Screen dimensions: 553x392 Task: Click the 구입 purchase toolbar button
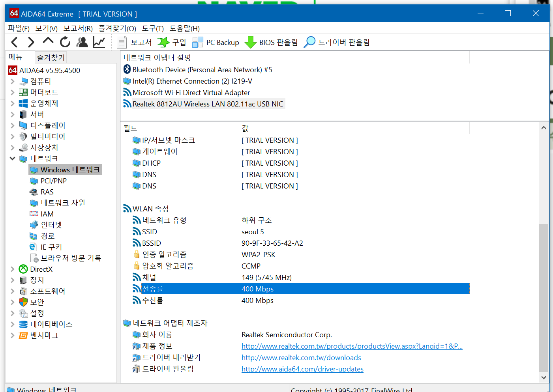[x=172, y=42]
